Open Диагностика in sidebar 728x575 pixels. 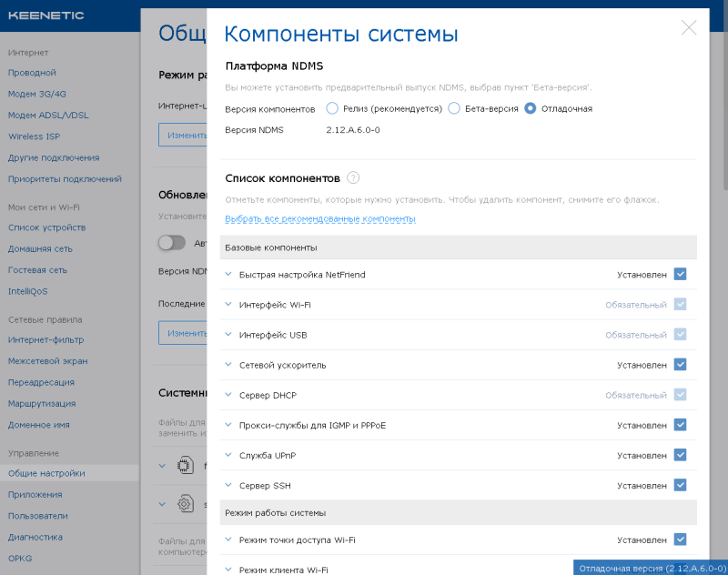tap(35, 538)
